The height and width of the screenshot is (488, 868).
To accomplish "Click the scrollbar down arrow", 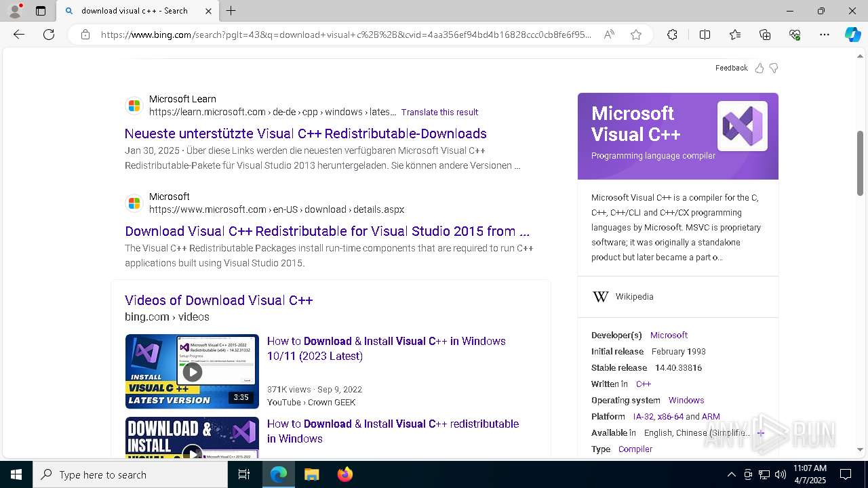I will pyautogui.click(x=861, y=449).
